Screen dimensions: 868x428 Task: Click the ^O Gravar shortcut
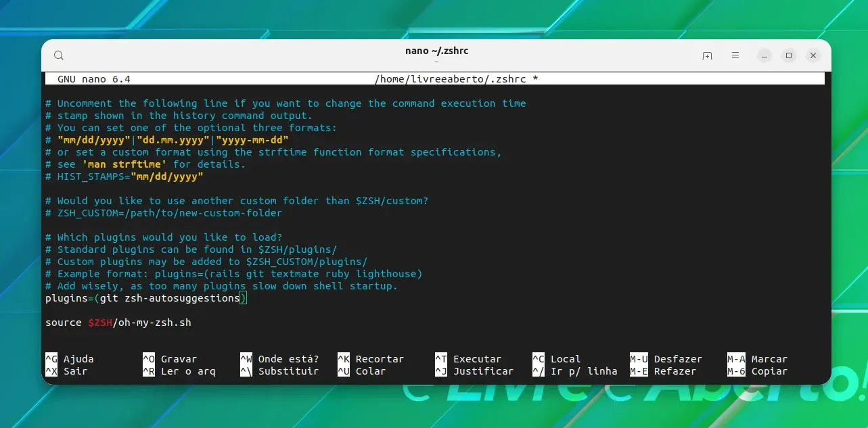170,359
